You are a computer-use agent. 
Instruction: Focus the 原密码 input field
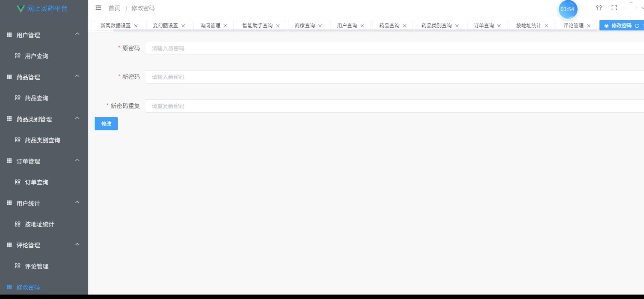point(393,48)
